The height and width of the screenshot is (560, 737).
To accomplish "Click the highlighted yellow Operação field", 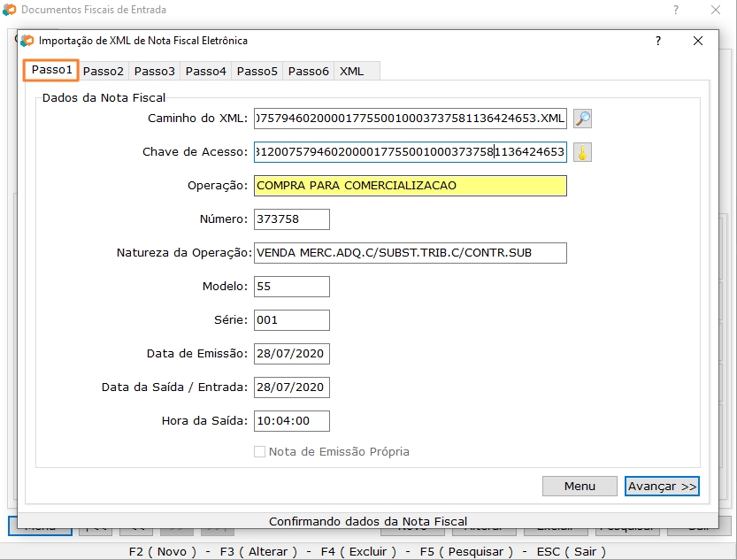I will [x=410, y=186].
